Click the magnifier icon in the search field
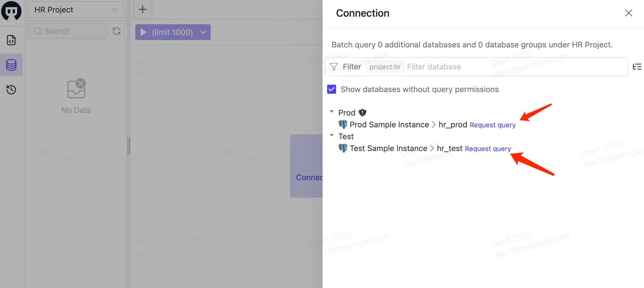644x288 pixels. [38, 31]
